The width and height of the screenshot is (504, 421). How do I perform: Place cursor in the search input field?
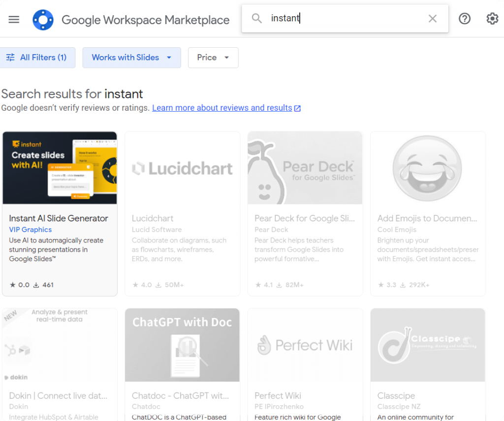pos(345,18)
